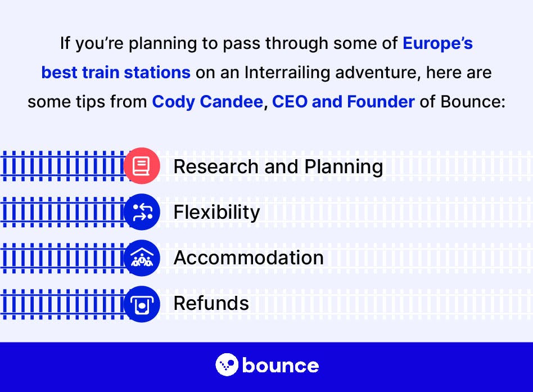Viewport: 533px width, 392px height.
Task: Select the Accommodation house icon
Action: (x=142, y=258)
